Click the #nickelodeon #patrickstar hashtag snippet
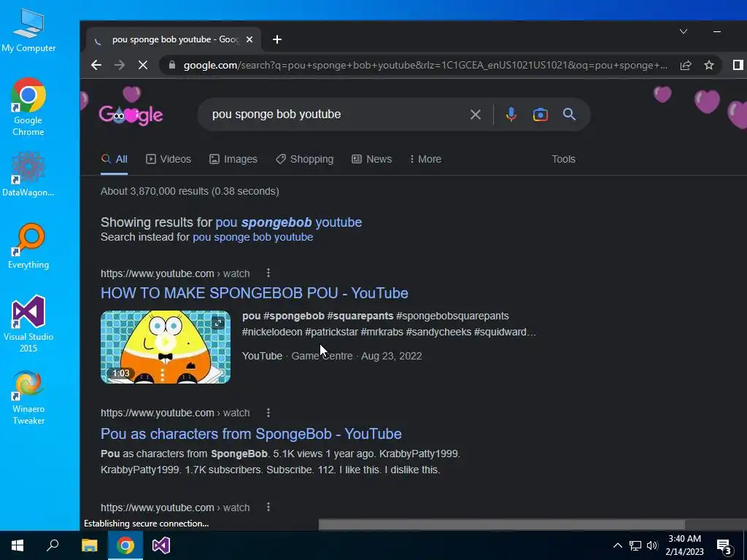The image size is (747, 560). coord(389,332)
